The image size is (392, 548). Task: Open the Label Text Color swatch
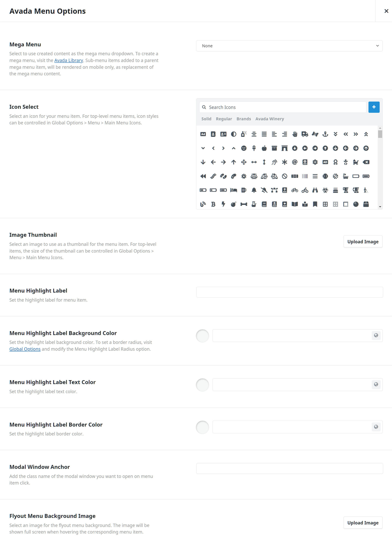202,385
